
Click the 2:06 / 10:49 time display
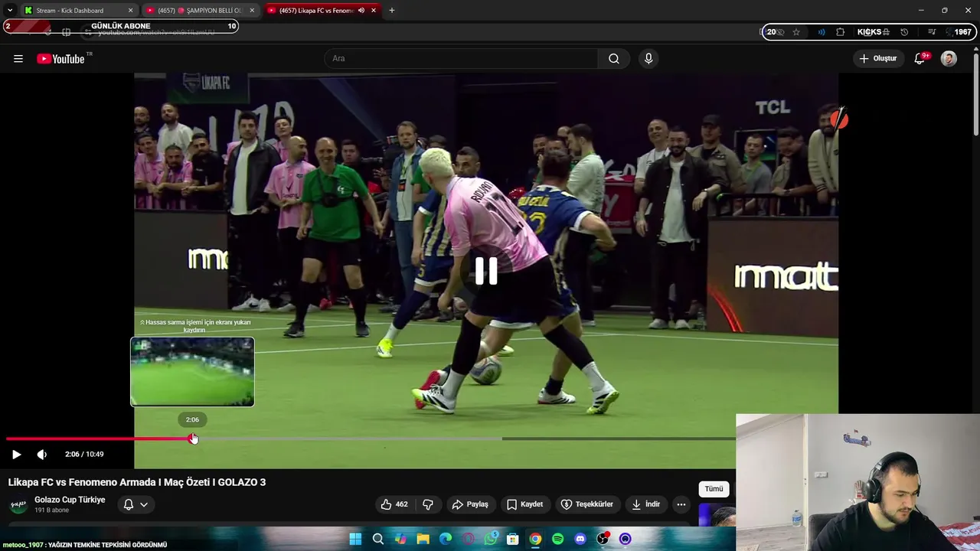coord(84,454)
